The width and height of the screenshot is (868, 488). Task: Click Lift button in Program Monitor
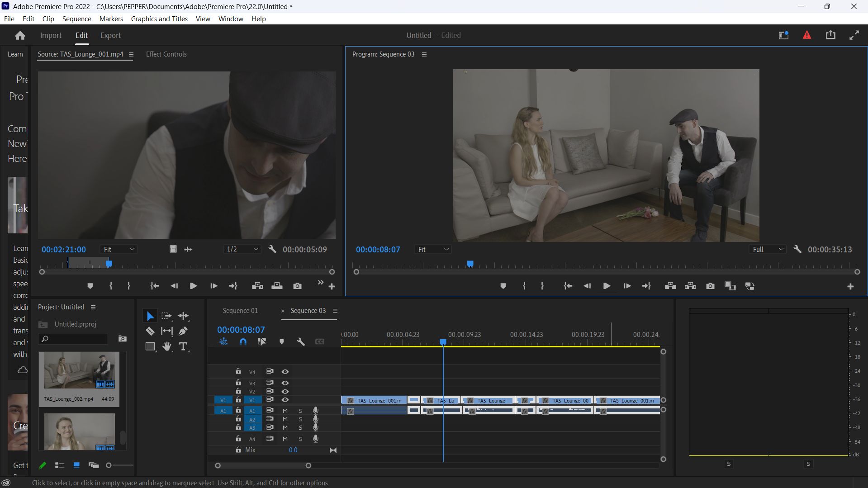tap(670, 286)
